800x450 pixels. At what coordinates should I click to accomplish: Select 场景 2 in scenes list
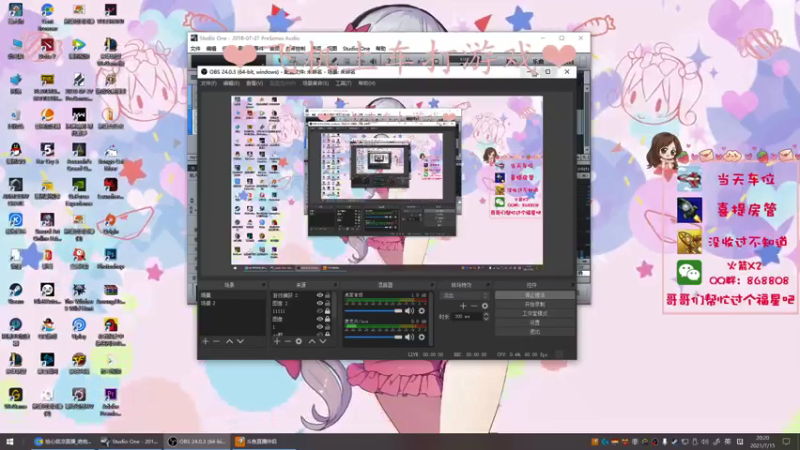pyautogui.click(x=232, y=303)
